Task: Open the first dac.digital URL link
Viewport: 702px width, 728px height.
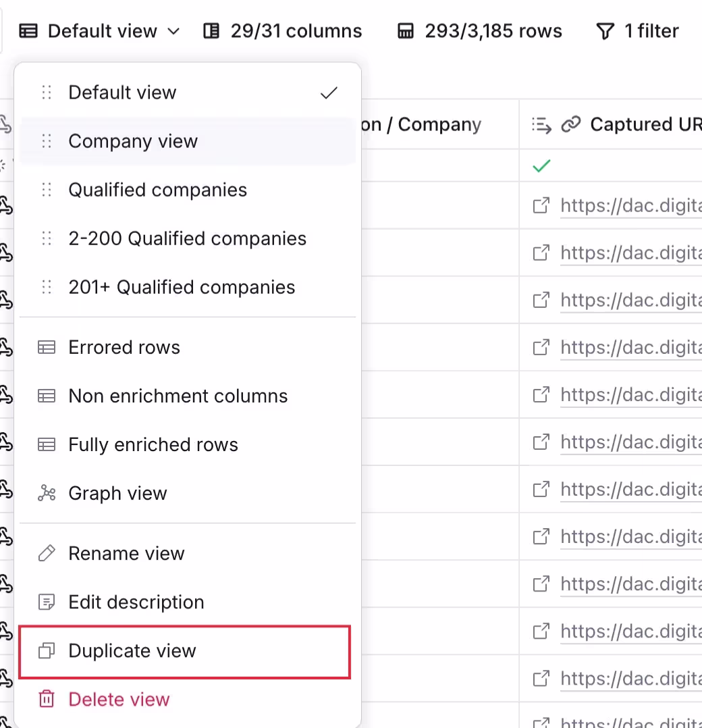Action: (631, 205)
